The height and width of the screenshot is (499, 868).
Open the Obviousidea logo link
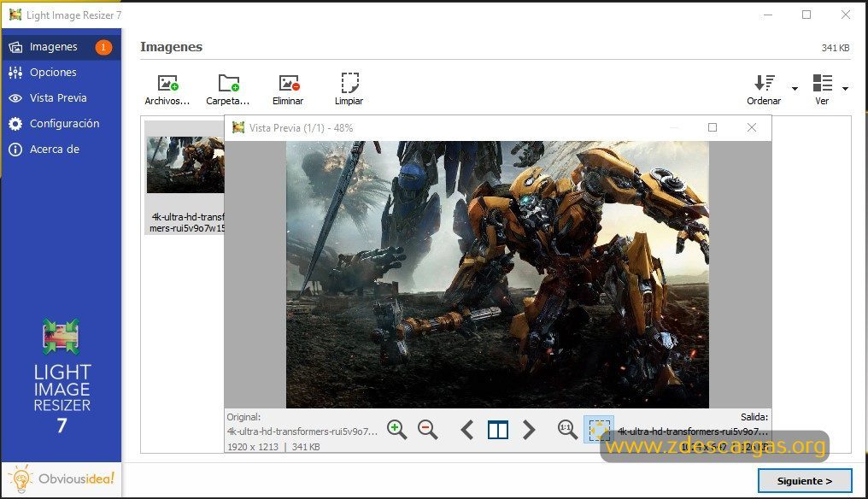click(61, 478)
